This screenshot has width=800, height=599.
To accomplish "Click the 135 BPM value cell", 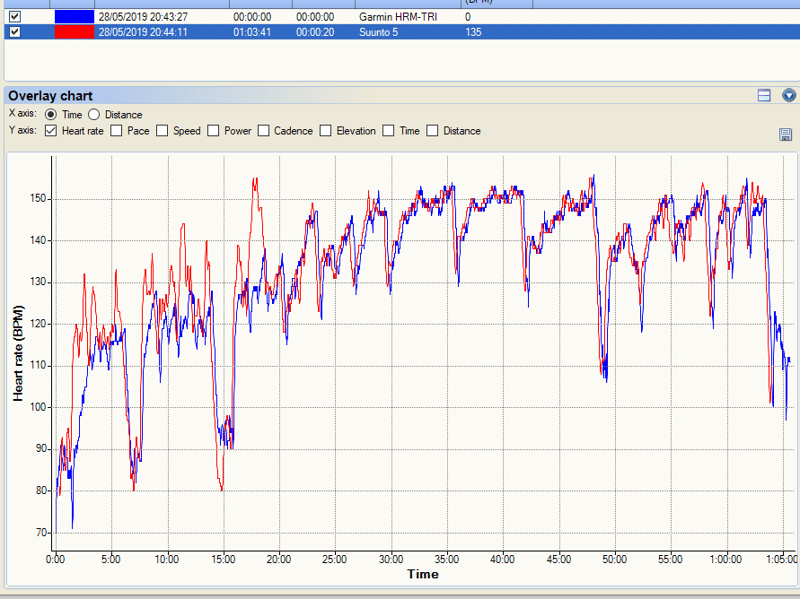I will [473, 32].
